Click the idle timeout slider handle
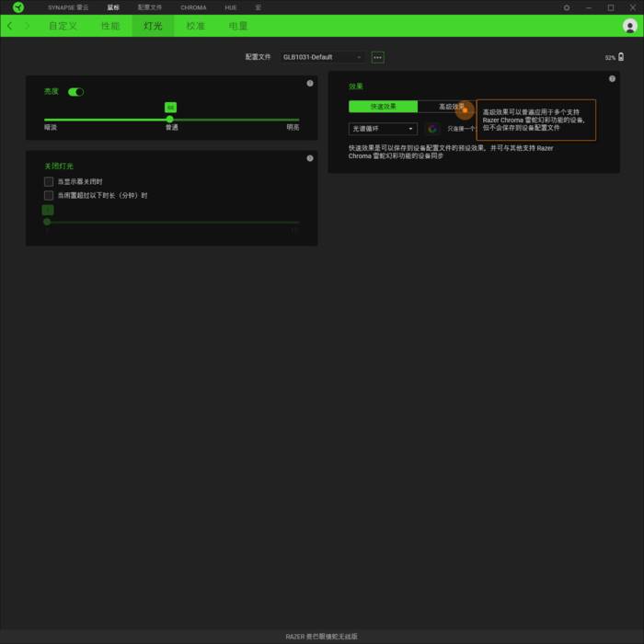 click(x=47, y=223)
